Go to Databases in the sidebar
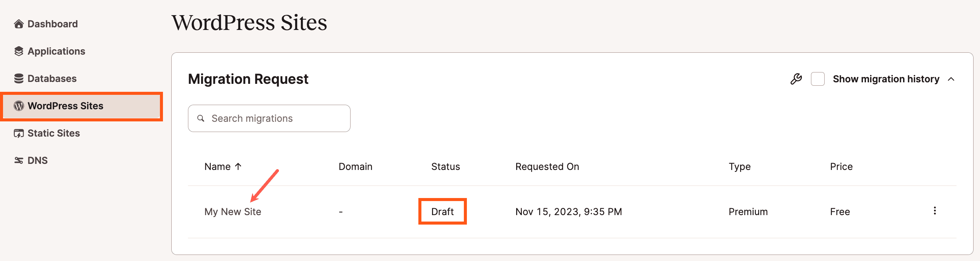Screen dimensions: 980x261 pyautogui.click(x=52, y=79)
